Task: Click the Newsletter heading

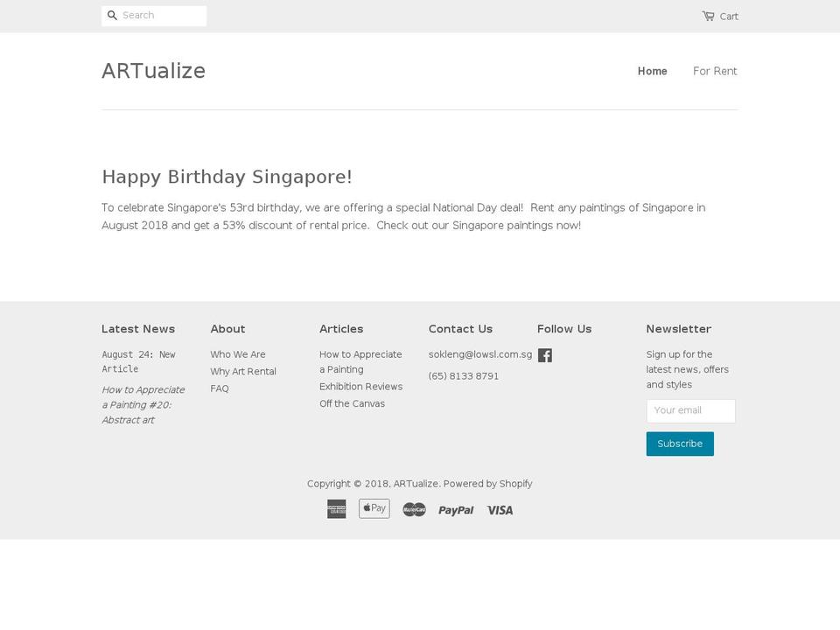Action: [x=679, y=329]
